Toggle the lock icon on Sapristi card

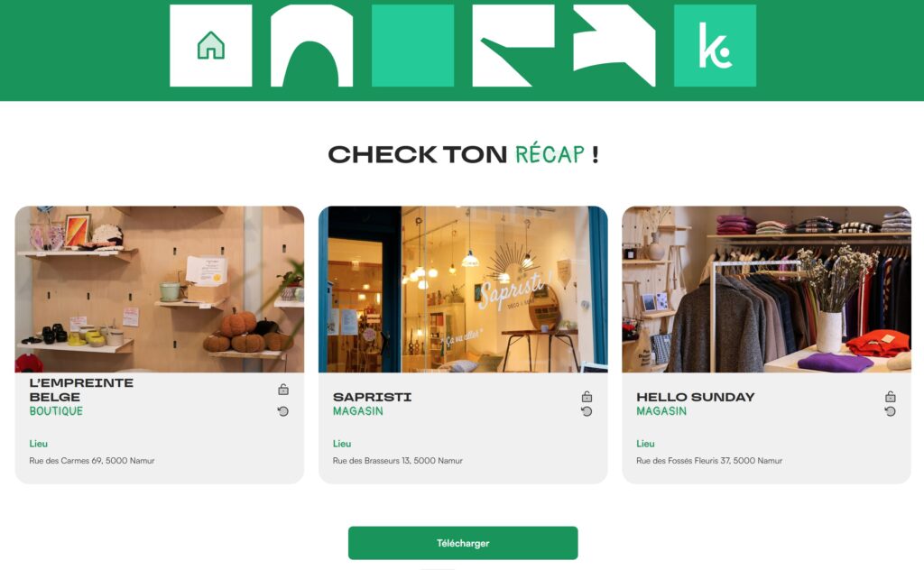coord(587,397)
